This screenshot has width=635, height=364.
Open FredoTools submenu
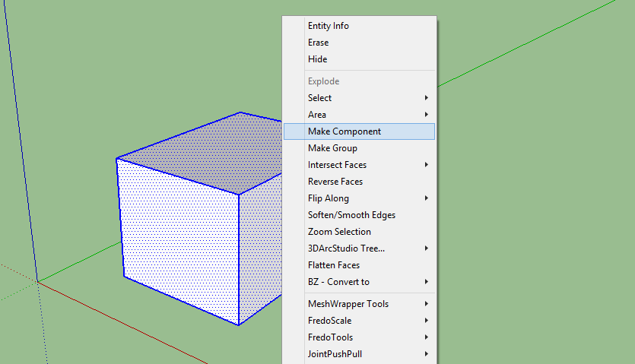pos(359,337)
